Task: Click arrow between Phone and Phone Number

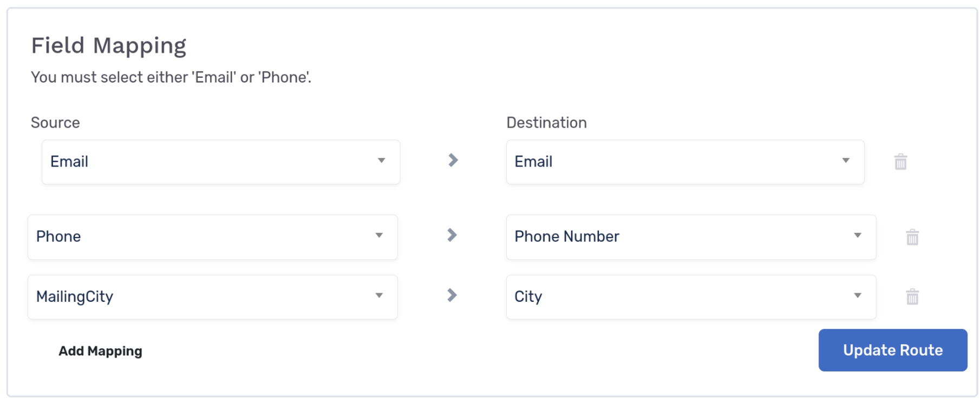Action: pos(452,235)
